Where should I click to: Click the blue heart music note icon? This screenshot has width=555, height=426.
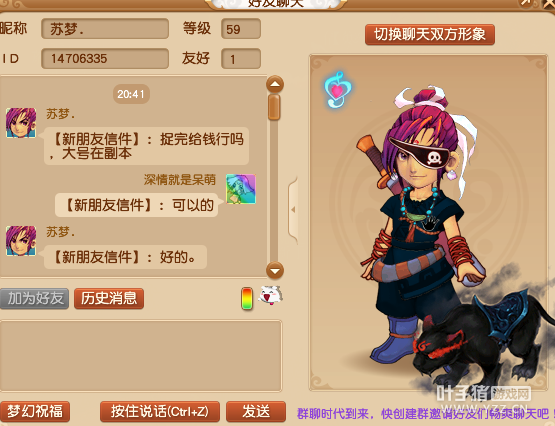(336, 90)
